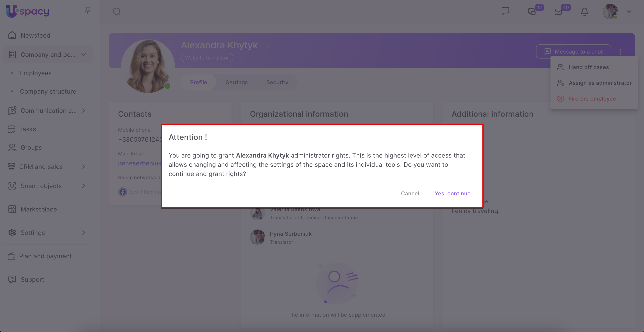Open the chat bubble icon
Viewport: 644px width, 332px height.
[x=505, y=11]
